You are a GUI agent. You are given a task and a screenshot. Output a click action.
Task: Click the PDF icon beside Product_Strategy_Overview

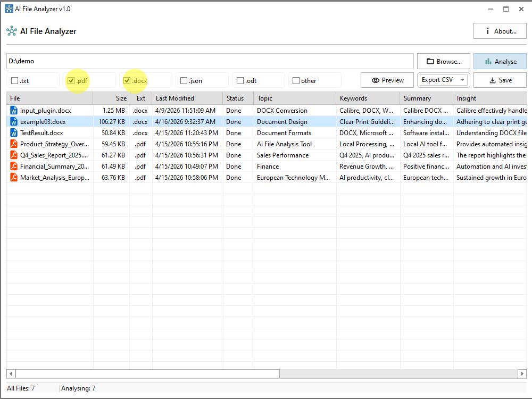click(x=14, y=144)
